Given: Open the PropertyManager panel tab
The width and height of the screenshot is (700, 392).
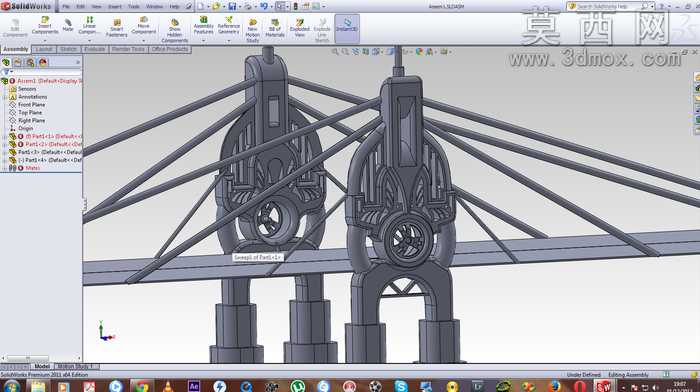Looking at the screenshot, I should (x=18, y=62).
